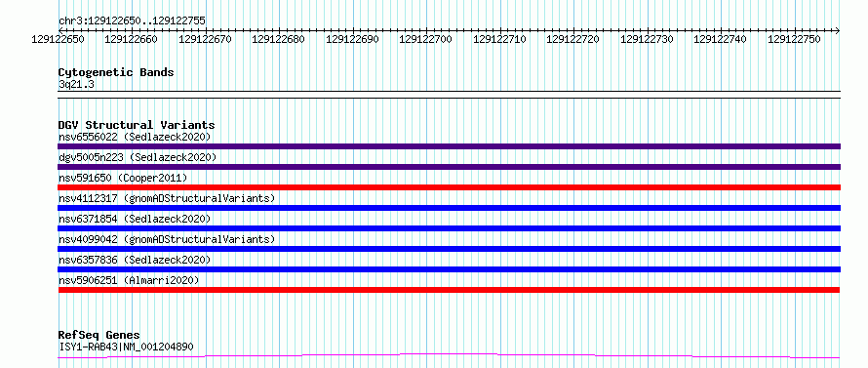Open the DGV Structural Variants track heading
The height and width of the screenshot is (368, 868).
(137, 125)
